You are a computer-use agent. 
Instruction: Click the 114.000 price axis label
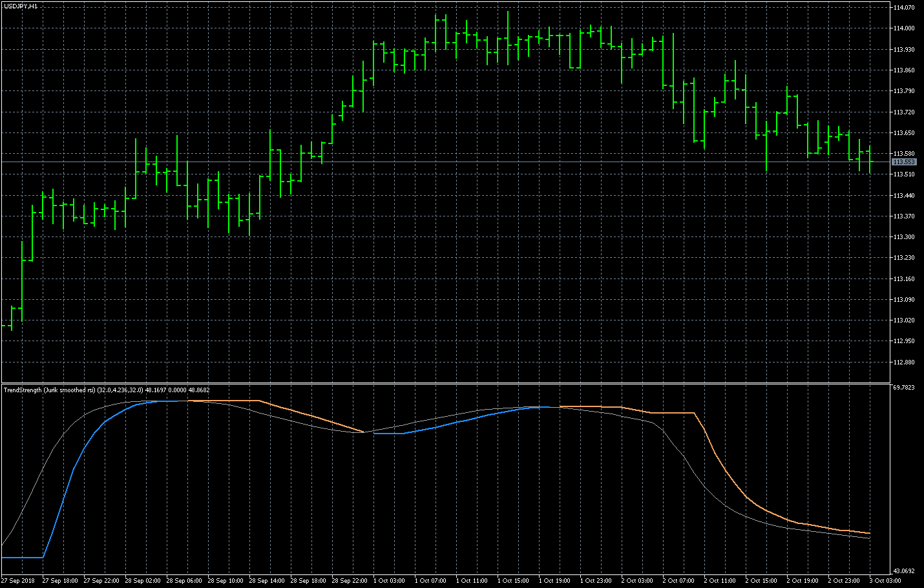(903, 28)
